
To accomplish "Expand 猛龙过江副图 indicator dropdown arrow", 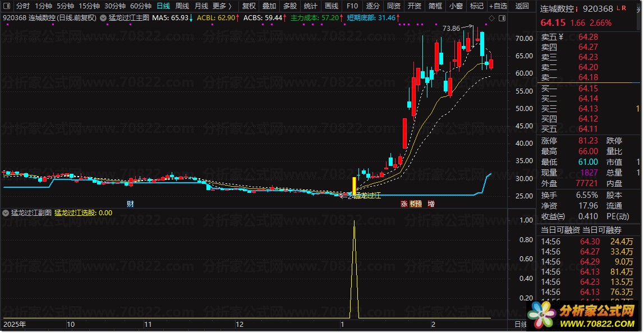I will pos(6,212).
